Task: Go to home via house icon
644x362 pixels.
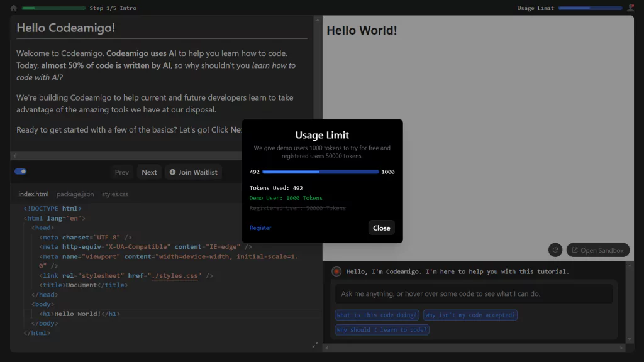Action: tap(14, 8)
